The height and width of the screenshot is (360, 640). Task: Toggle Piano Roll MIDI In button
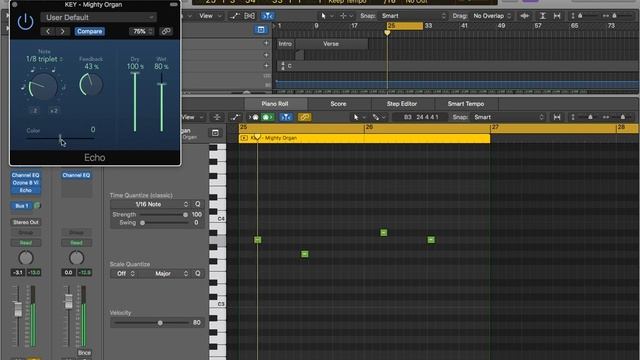pos(253,117)
